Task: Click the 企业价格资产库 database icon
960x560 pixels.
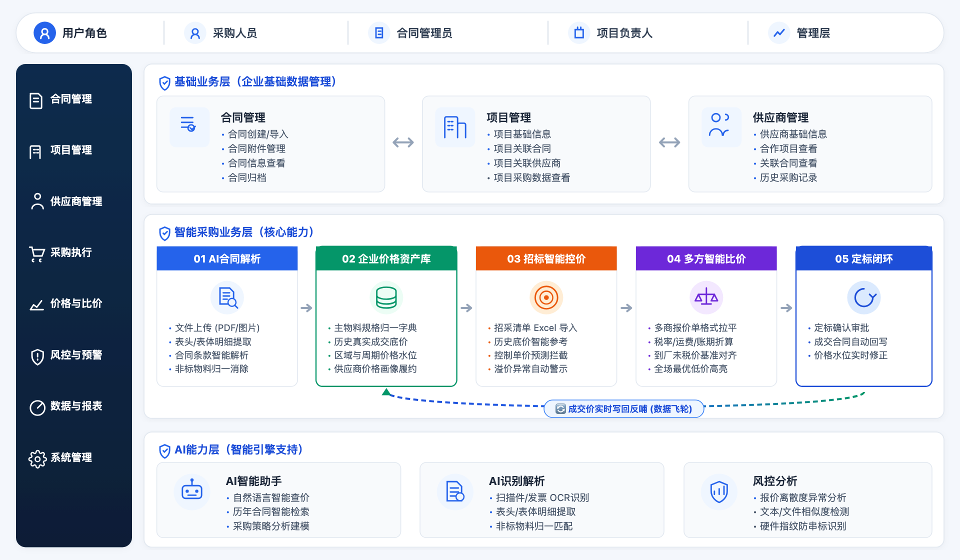Action: [386, 297]
